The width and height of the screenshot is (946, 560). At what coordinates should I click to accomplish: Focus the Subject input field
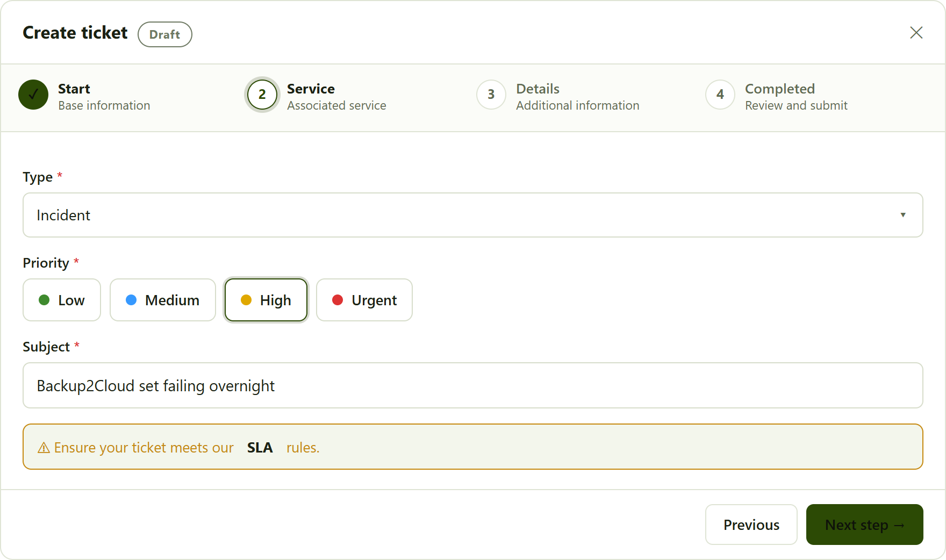point(473,385)
